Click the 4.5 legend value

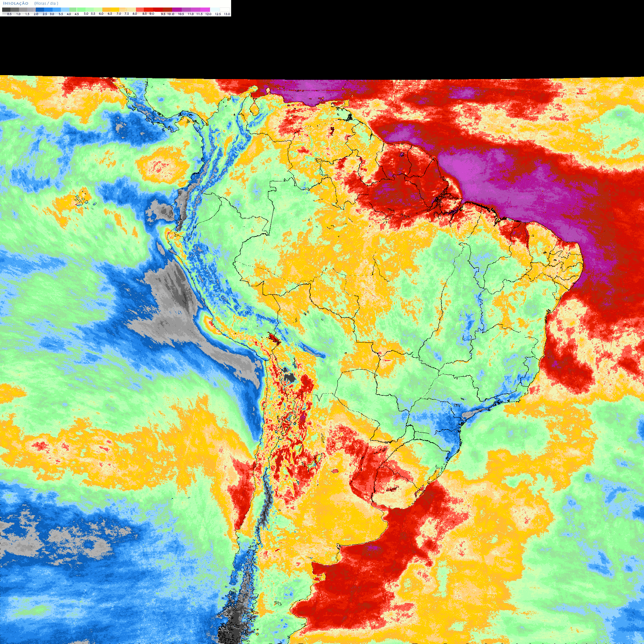point(77,14)
